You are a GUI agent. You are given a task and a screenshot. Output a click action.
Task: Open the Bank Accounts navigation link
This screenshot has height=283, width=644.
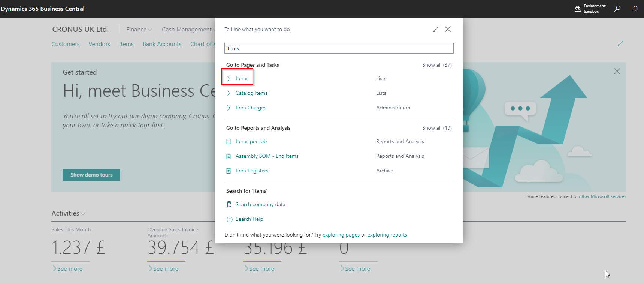tap(162, 44)
